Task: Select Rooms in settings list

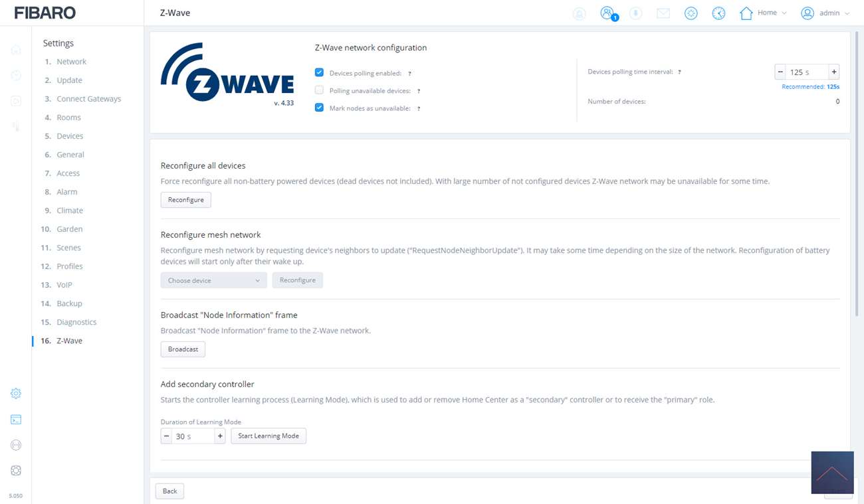Action: click(x=68, y=118)
